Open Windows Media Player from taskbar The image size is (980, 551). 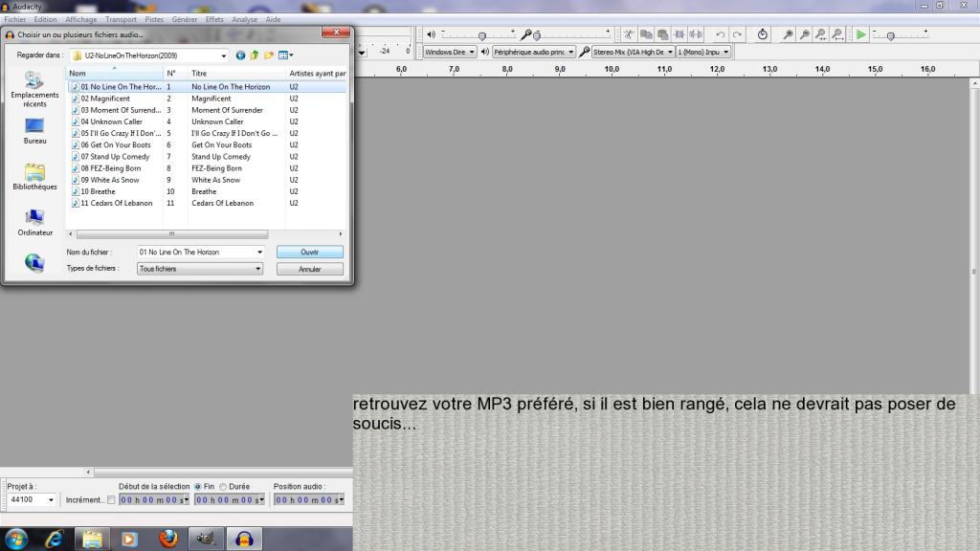129,539
